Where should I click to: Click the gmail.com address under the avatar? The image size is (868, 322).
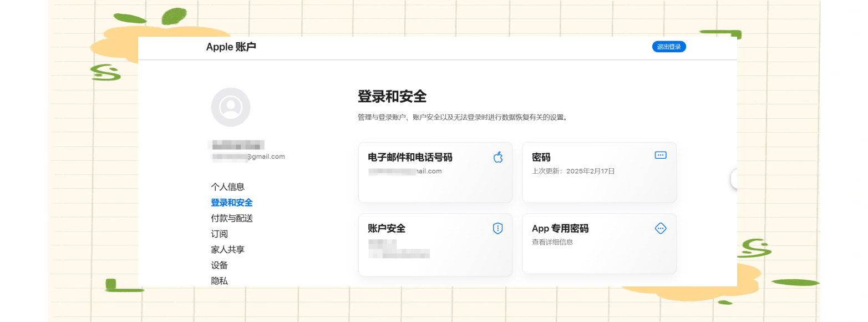248,157
